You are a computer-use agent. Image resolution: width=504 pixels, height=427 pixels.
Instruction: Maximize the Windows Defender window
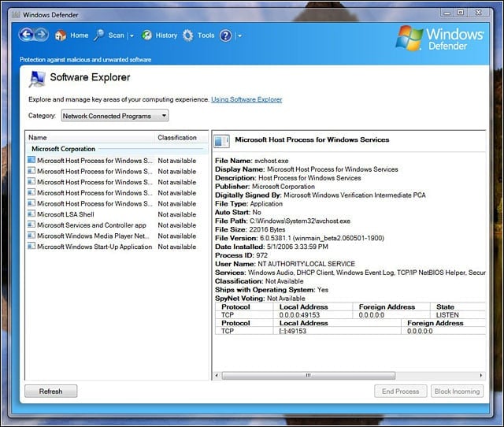pos(461,13)
